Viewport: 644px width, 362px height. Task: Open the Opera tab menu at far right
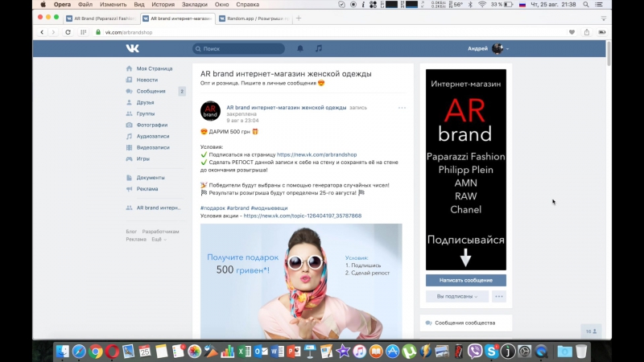pos(603,18)
